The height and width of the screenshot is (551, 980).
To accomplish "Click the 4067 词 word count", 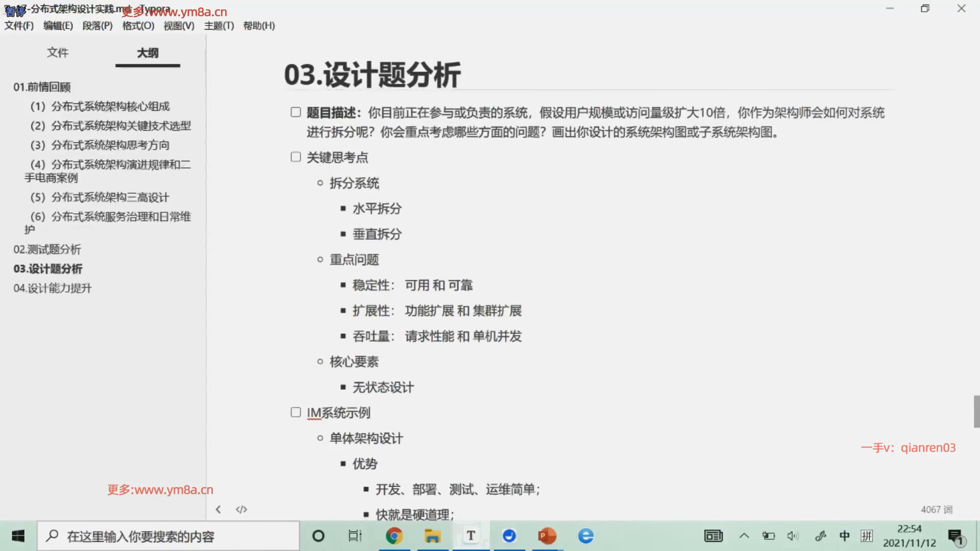I will tap(936, 509).
